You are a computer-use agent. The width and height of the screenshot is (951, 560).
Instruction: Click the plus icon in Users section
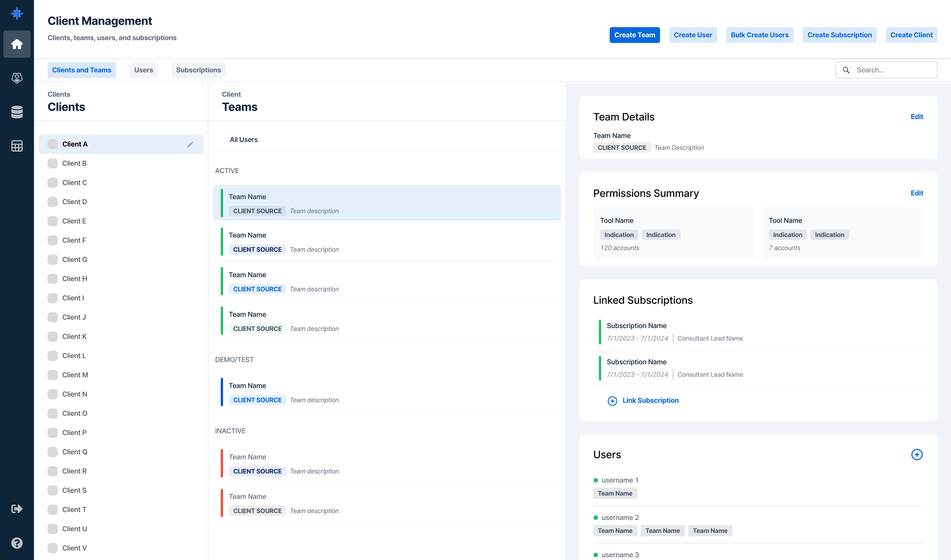(917, 455)
